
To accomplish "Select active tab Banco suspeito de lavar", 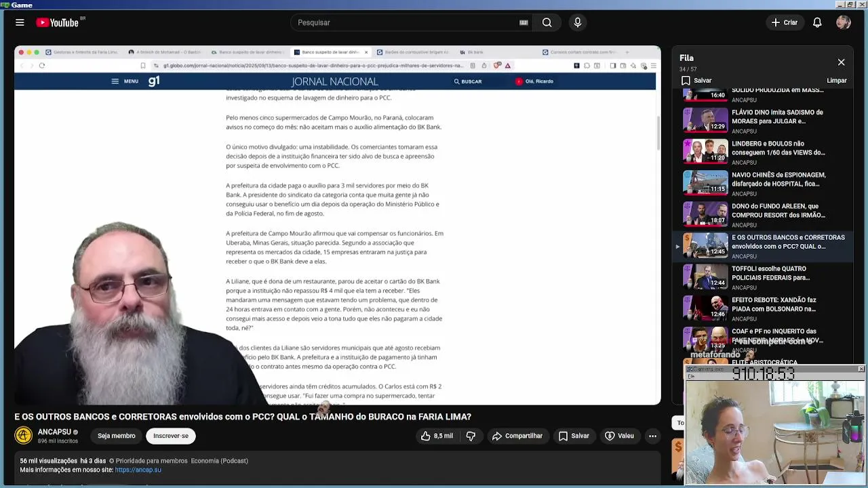I will 330,52.
